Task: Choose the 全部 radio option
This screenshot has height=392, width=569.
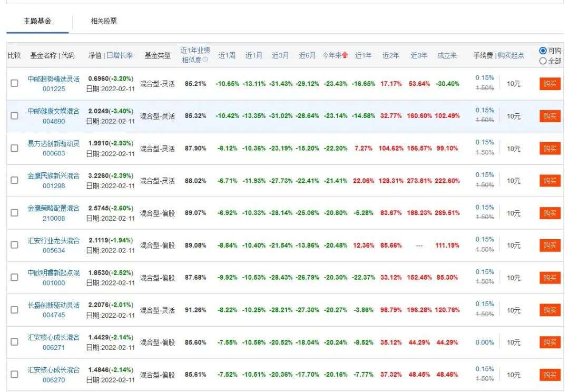Action: (x=543, y=61)
